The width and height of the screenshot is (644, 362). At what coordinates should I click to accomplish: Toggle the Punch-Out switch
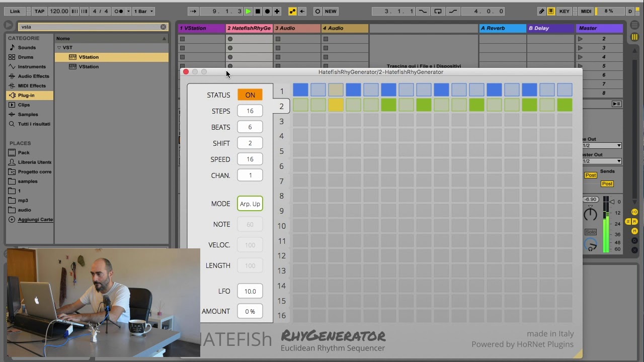[453, 11]
